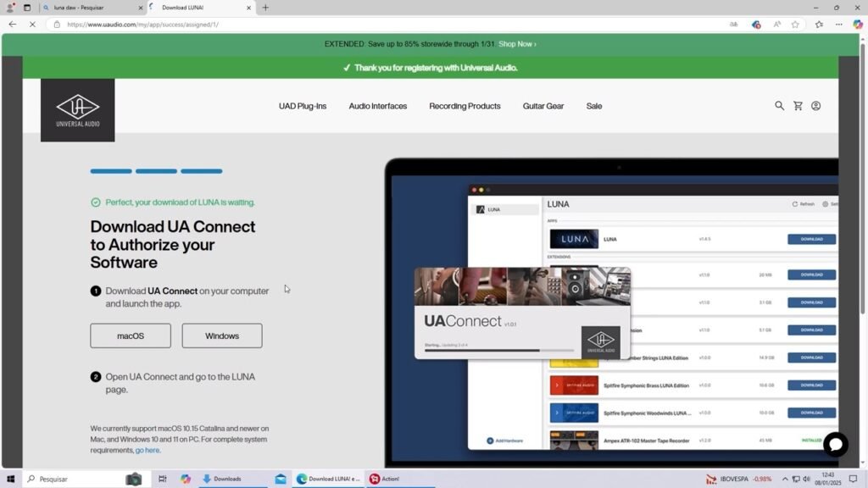
Task: Open the UAD Plug-Ins menu
Action: pos(303,106)
